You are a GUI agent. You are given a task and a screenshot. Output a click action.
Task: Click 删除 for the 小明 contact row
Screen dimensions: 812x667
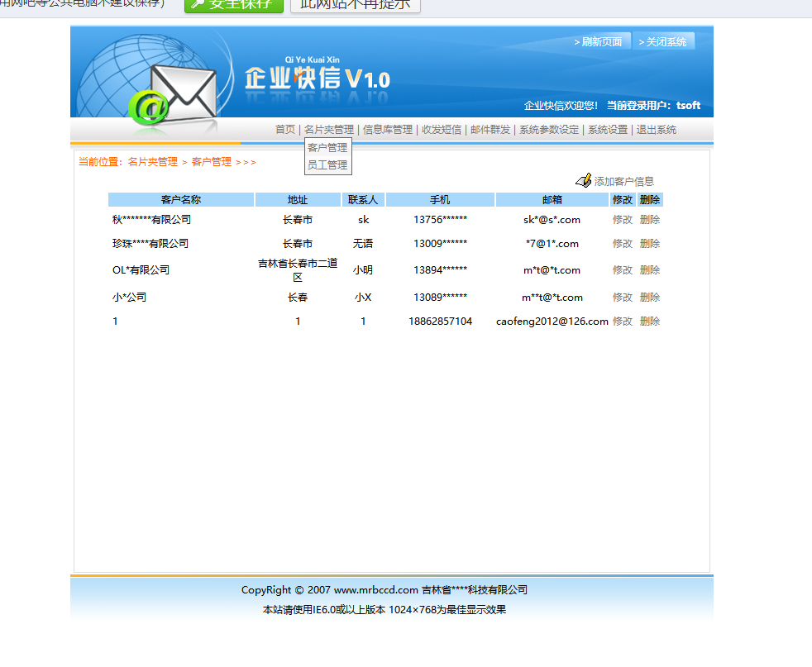pyautogui.click(x=649, y=269)
